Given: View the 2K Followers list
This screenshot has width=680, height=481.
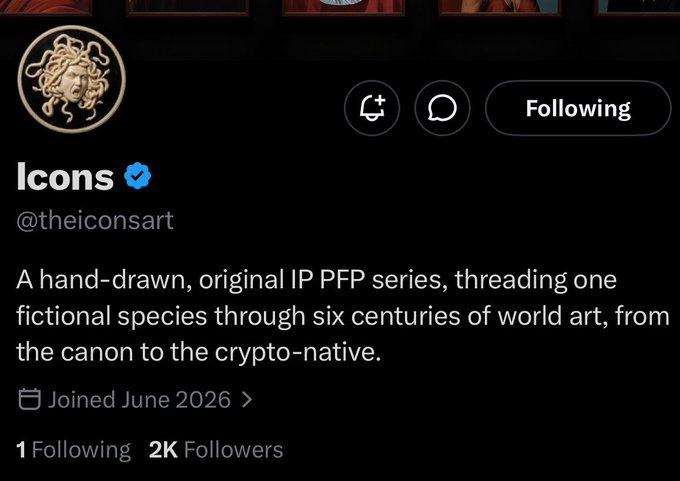Looking at the screenshot, I should tap(216, 450).
